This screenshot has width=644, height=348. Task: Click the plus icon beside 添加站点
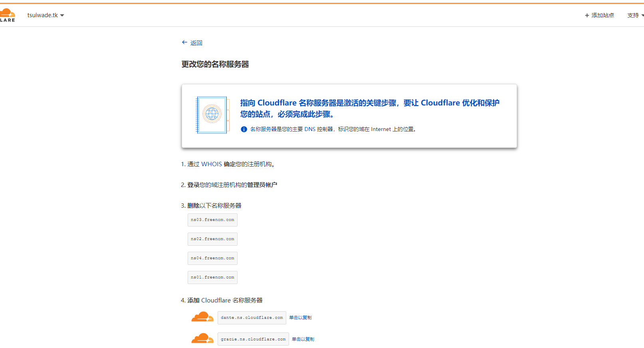(x=587, y=16)
